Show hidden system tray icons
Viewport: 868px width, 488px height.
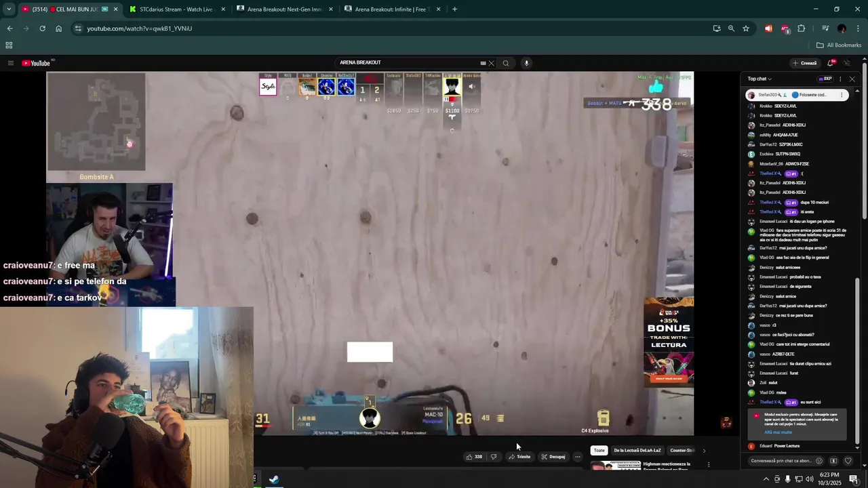(x=766, y=479)
